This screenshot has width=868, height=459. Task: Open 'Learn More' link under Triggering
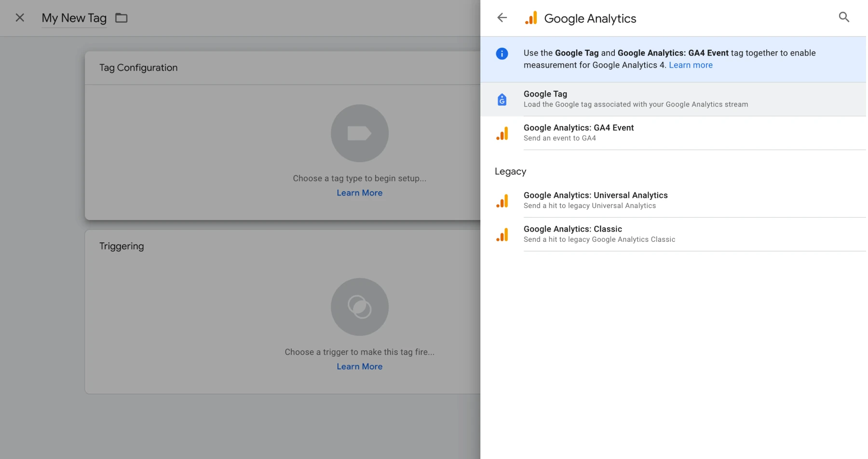click(360, 366)
